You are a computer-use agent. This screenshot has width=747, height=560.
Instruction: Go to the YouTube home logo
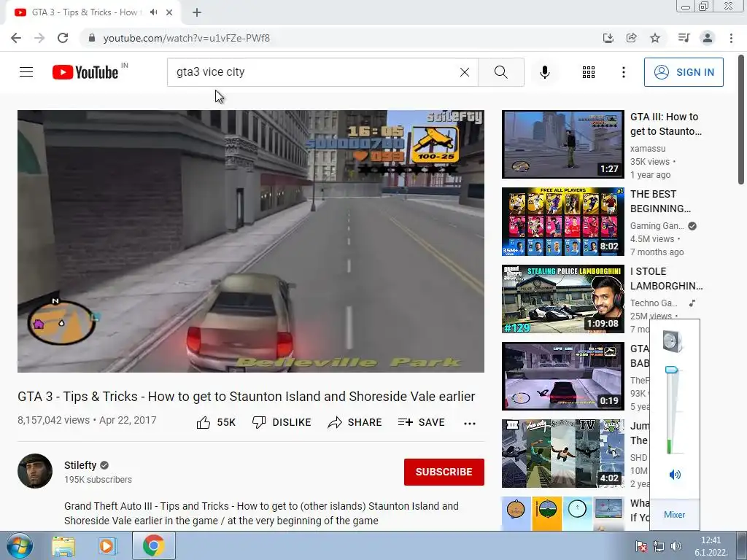click(85, 72)
